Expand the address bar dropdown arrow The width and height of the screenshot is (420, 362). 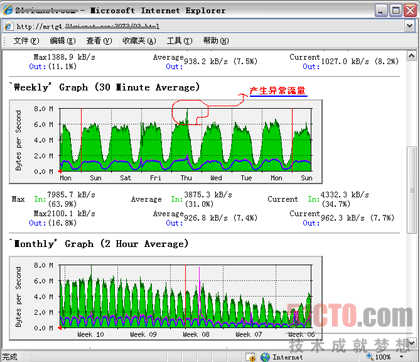tap(410, 26)
